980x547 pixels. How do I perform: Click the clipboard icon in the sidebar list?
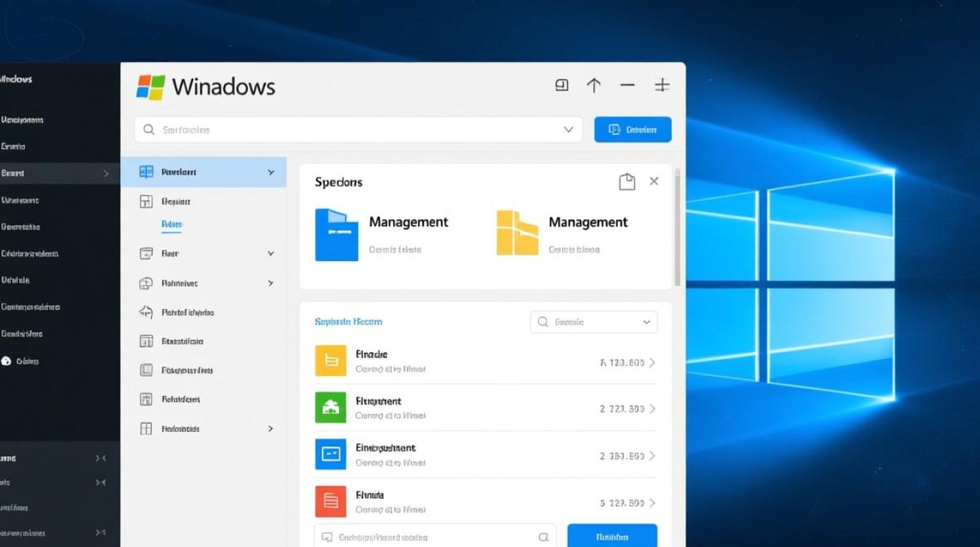pyautogui.click(x=147, y=370)
